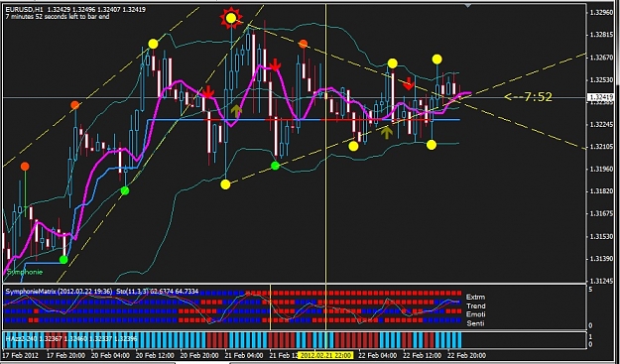The height and width of the screenshot is (364, 620).
Task: Click the 1.32105 price scale label
Action: (x=601, y=147)
